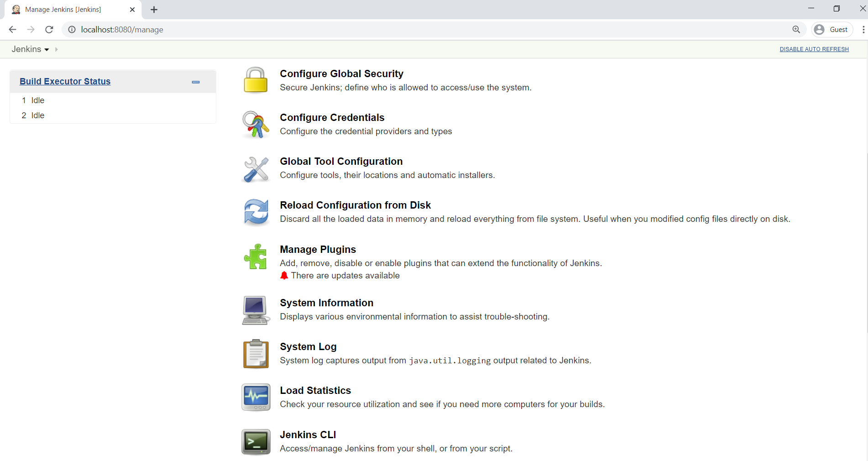
Task: Click 'There are updates available' text
Action: (345, 276)
